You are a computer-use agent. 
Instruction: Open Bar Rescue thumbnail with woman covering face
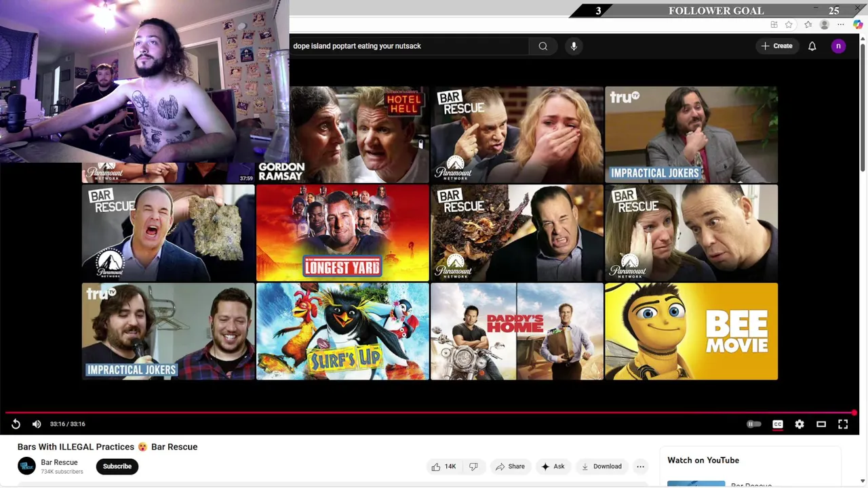(691, 233)
